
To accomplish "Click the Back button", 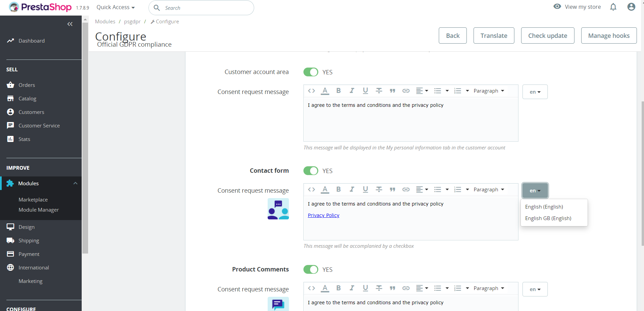I will click(x=453, y=35).
